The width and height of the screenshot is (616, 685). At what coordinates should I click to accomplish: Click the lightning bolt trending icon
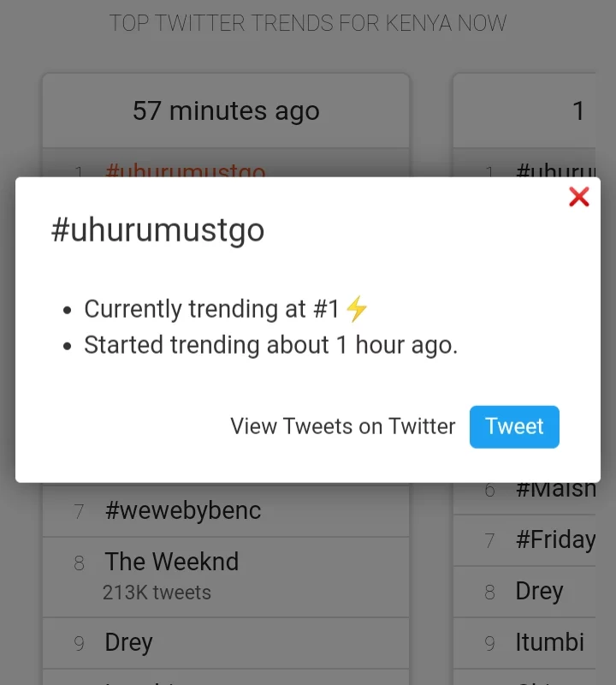pos(356,309)
